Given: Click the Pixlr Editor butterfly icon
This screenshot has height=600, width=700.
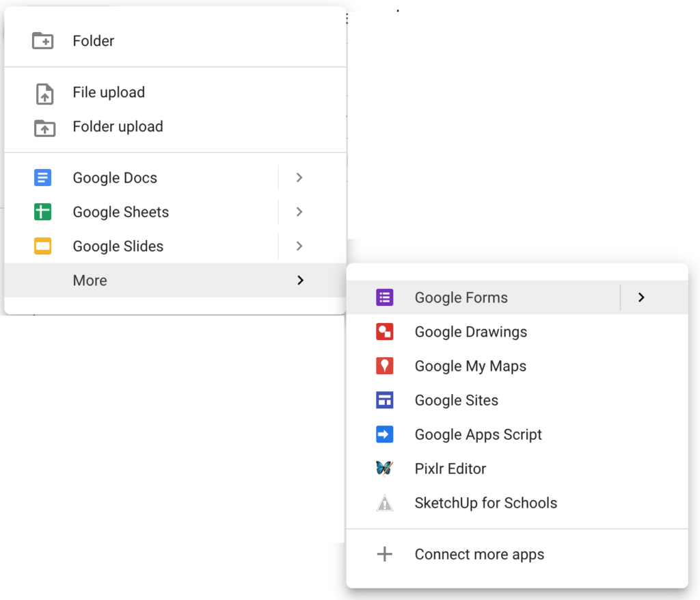Looking at the screenshot, I should (x=386, y=468).
